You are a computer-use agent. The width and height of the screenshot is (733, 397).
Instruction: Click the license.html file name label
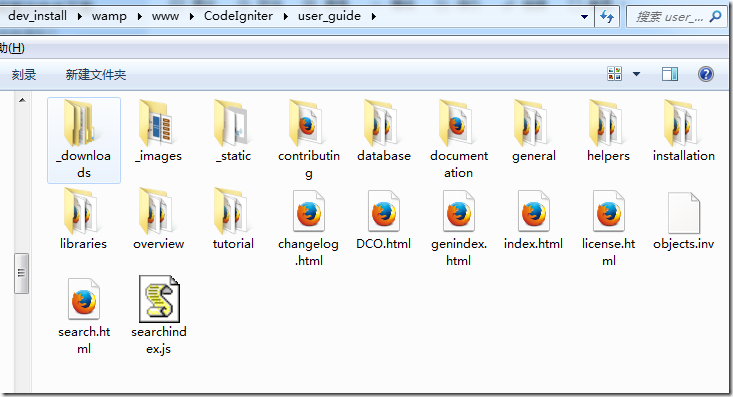click(609, 252)
